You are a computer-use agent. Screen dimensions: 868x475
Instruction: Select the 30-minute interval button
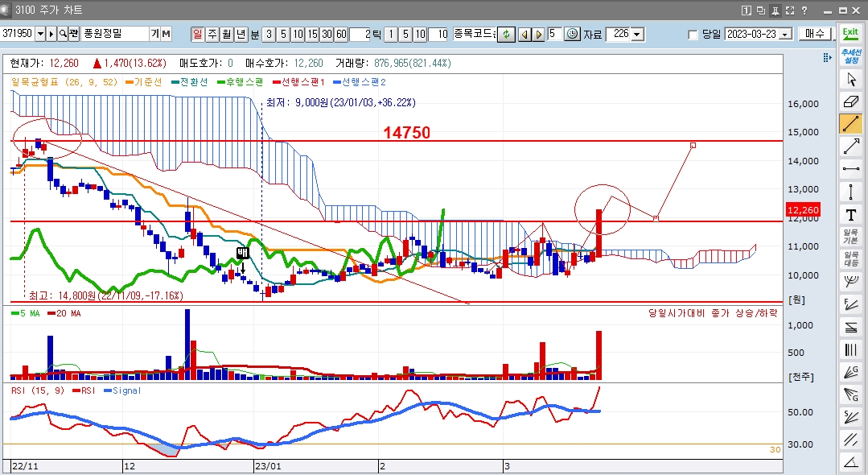tap(327, 34)
